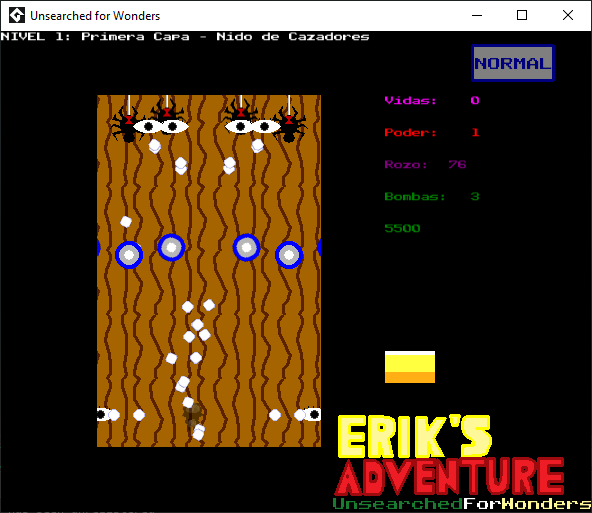Screen dimensions: 592x513
Task: Click the "UnsearchedForWonders" subtitle text
Action: click(462, 504)
